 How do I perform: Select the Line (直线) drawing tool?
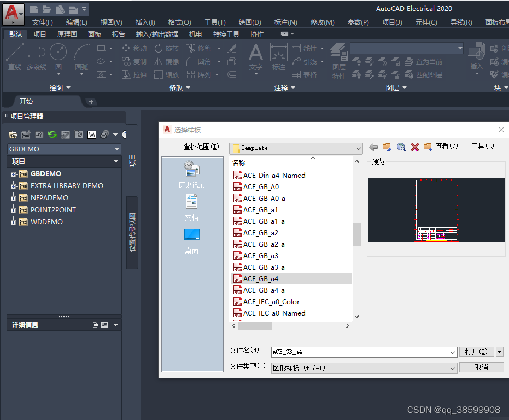tap(15, 57)
